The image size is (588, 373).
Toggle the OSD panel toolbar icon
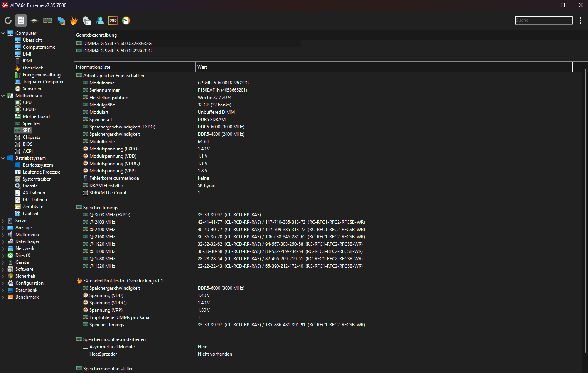click(113, 20)
